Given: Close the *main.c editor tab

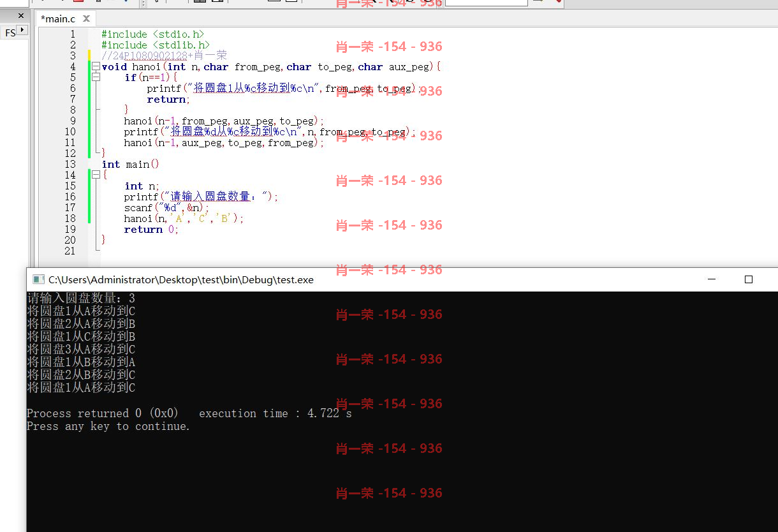Looking at the screenshot, I should pos(86,18).
